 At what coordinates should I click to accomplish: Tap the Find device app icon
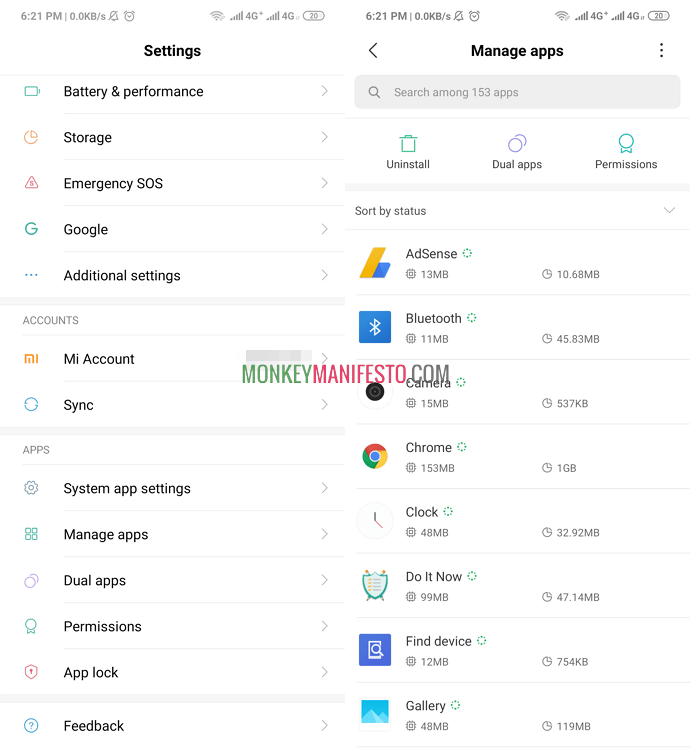tap(375, 650)
